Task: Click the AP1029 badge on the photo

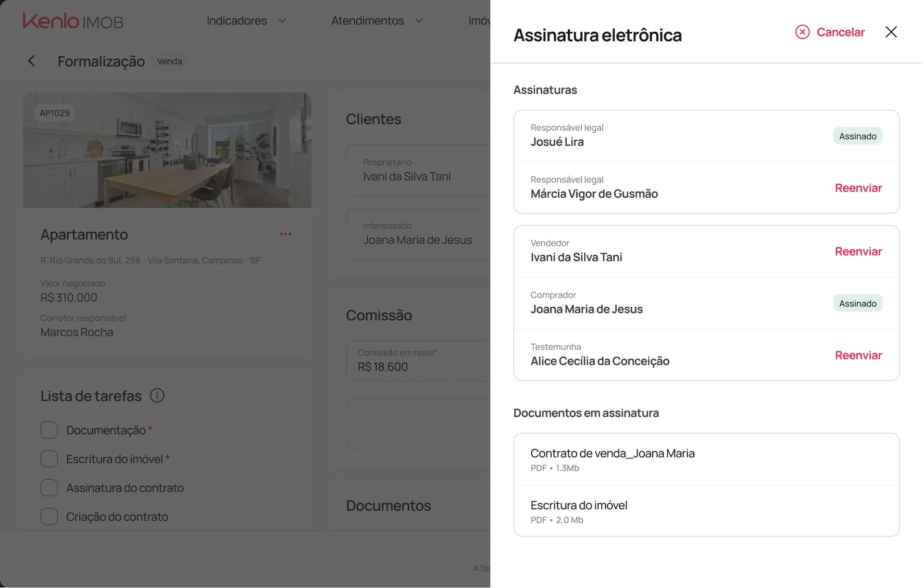Action: pyautogui.click(x=55, y=113)
